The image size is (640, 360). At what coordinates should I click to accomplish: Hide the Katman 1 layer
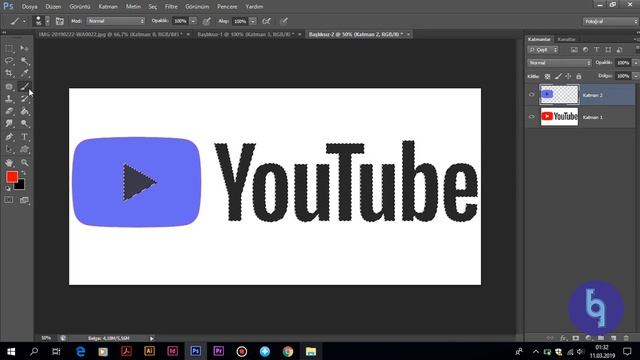(x=531, y=117)
